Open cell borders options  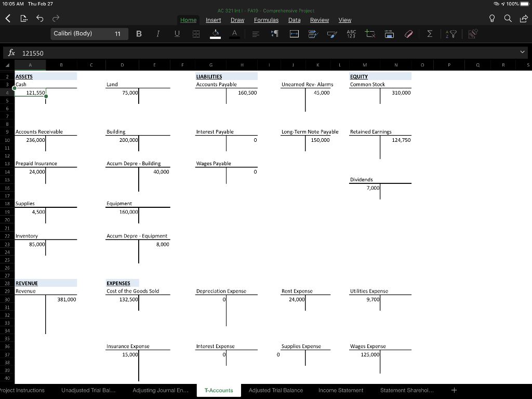196,34
